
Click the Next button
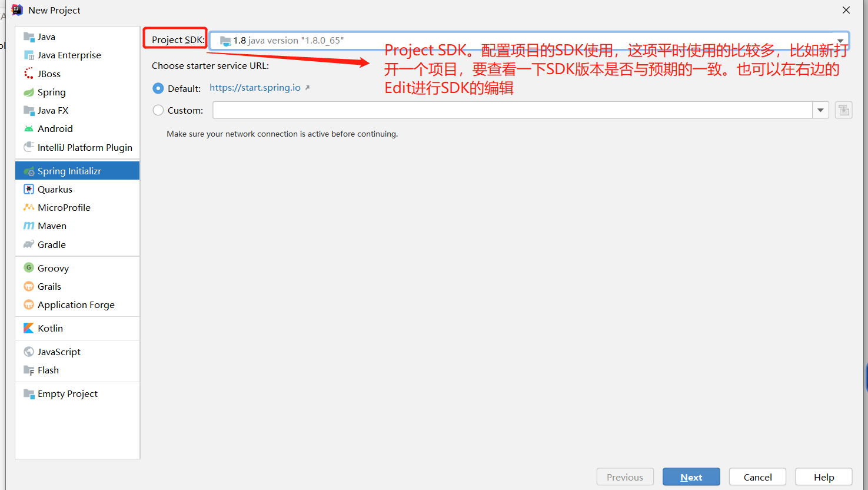(691, 476)
